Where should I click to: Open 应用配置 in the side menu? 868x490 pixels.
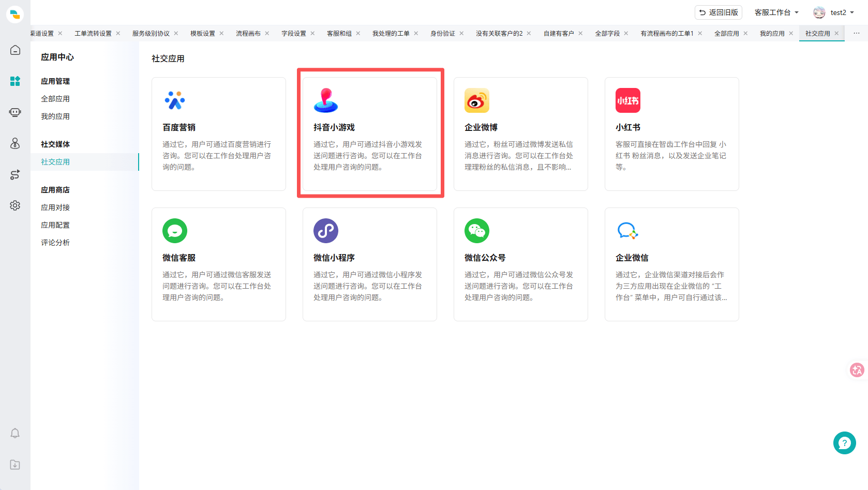(55, 225)
